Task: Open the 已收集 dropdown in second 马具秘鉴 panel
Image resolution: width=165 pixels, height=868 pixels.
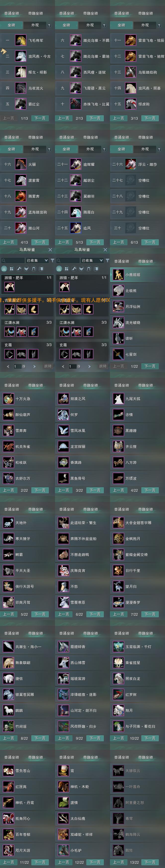Action: (92, 260)
